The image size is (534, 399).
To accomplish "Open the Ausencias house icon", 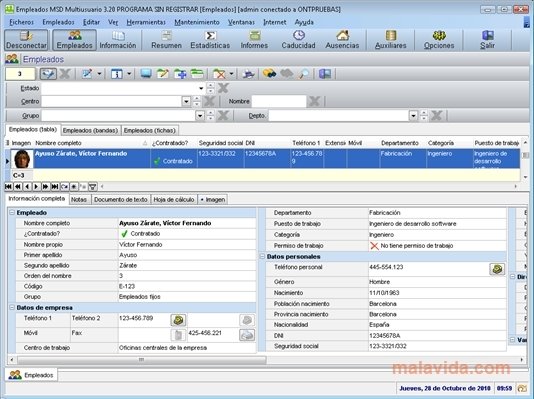I will (342, 40).
